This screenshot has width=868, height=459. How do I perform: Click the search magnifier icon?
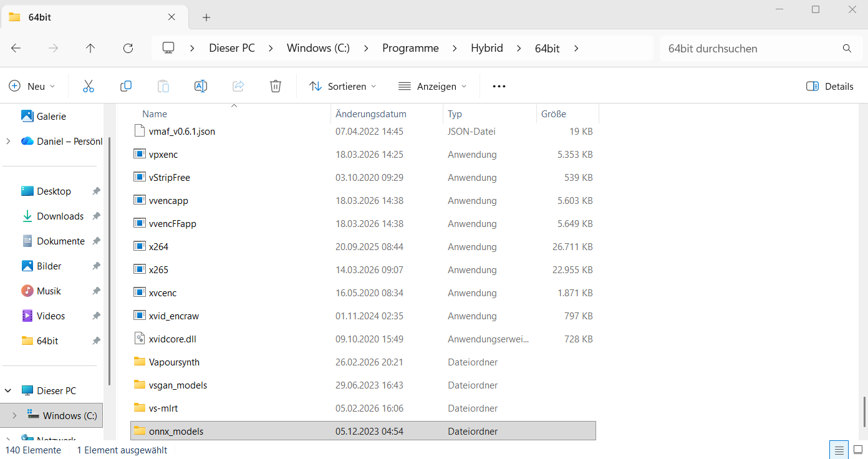point(847,48)
